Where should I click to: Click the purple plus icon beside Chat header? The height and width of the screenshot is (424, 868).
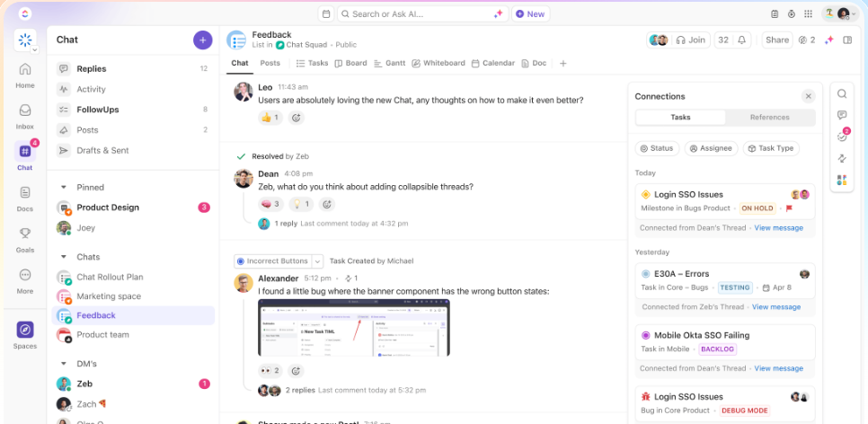[x=202, y=40]
